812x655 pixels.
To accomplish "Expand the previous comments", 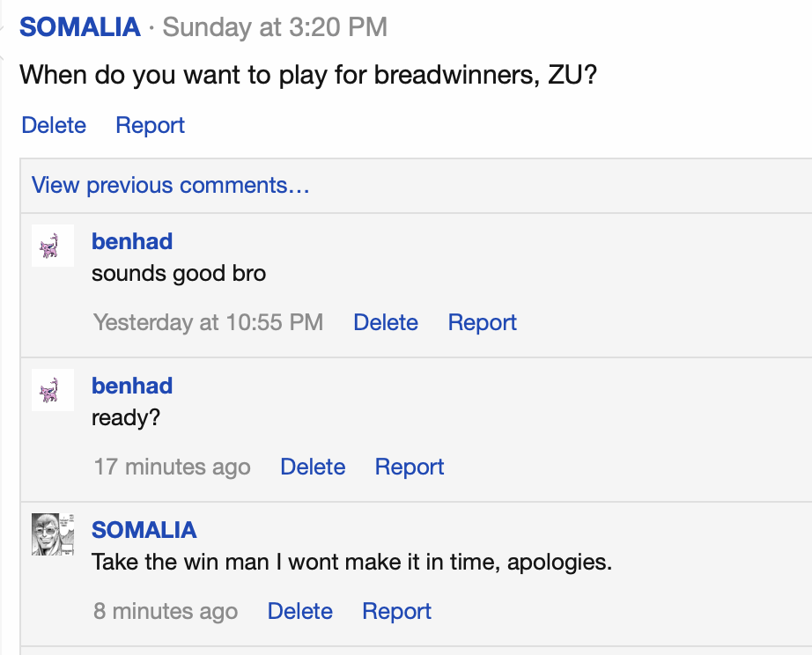I will pyautogui.click(x=169, y=185).
